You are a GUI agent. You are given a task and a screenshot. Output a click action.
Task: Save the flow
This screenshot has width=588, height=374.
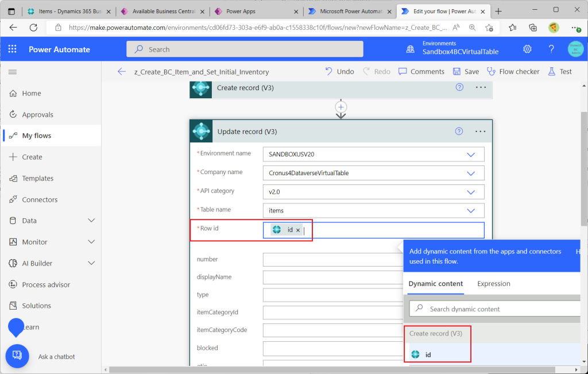(x=466, y=72)
